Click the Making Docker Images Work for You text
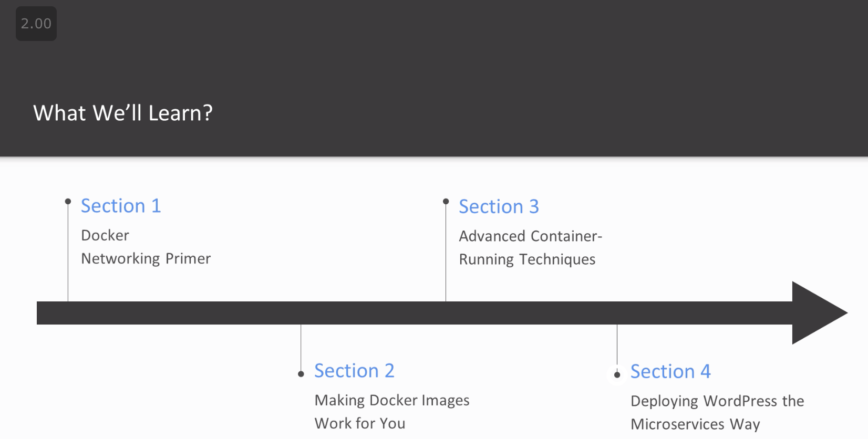 click(391, 412)
